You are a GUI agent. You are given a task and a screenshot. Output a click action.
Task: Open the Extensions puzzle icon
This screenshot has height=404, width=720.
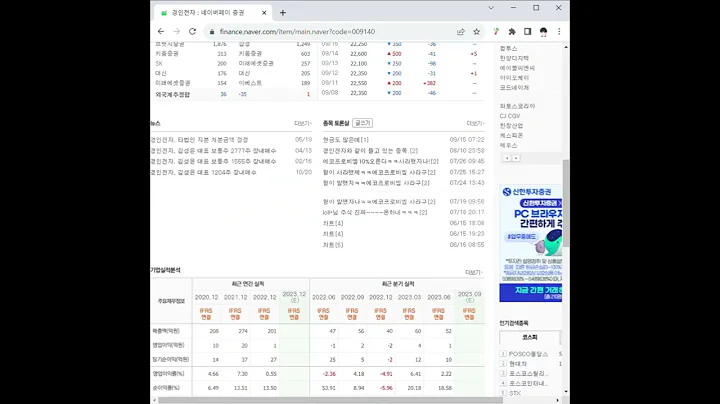pos(512,32)
